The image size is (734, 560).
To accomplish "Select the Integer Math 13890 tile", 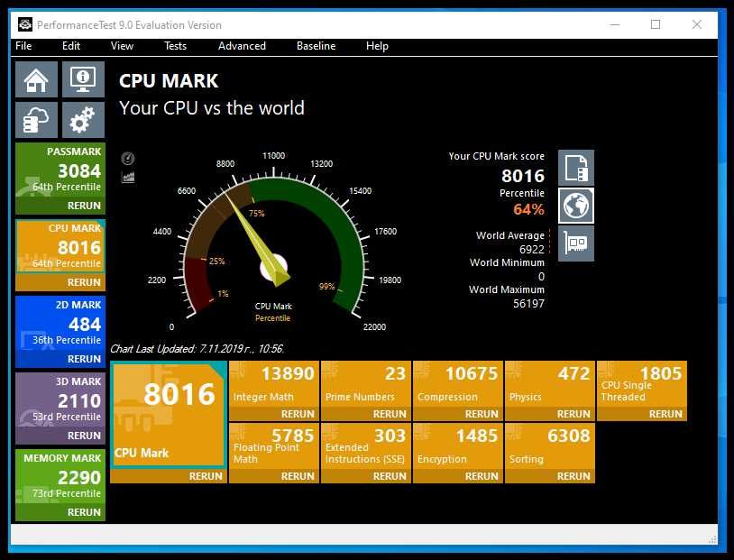I will [x=274, y=384].
